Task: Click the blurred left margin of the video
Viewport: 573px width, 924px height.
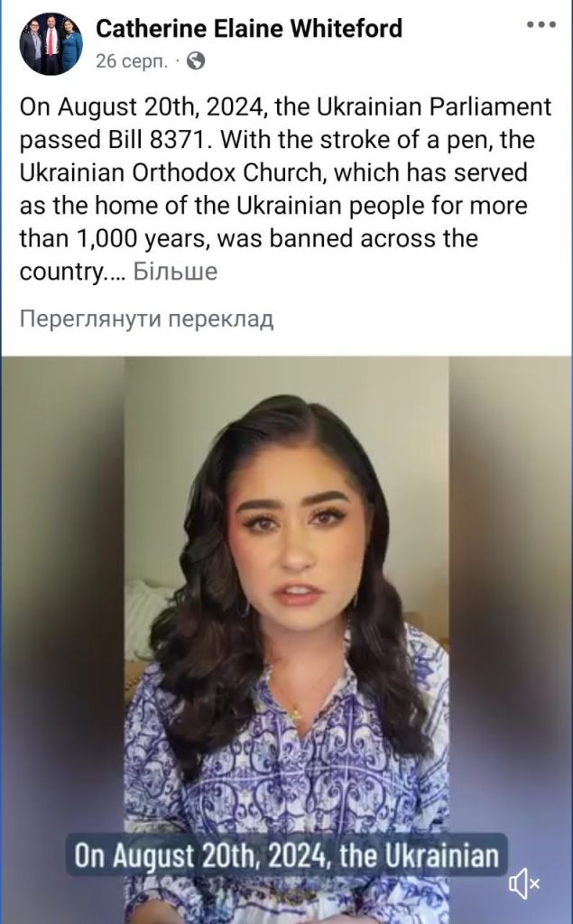Action: [x=62, y=640]
